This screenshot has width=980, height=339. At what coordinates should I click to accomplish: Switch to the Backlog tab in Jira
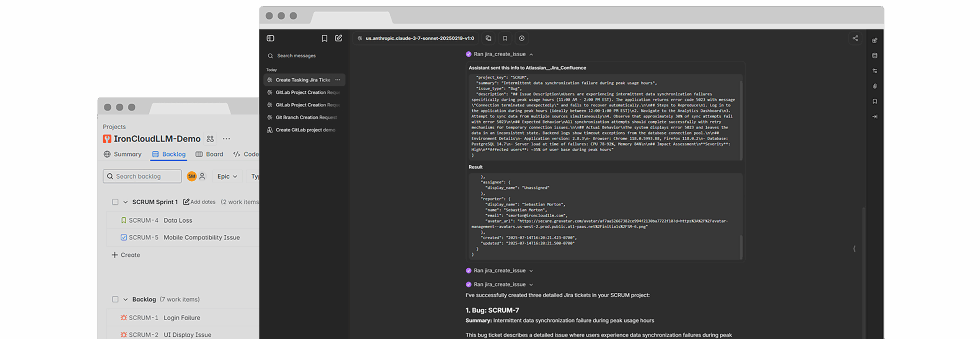pyautogui.click(x=169, y=154)
